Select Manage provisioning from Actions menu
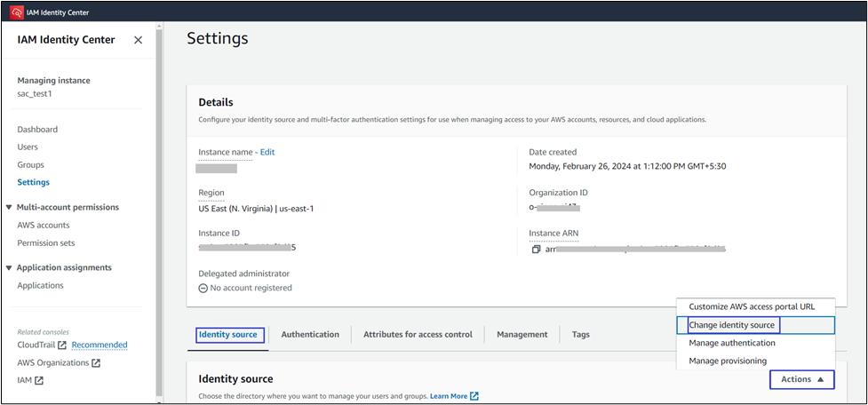The width and height of the screenshot is (868, 405). (727, 361)
